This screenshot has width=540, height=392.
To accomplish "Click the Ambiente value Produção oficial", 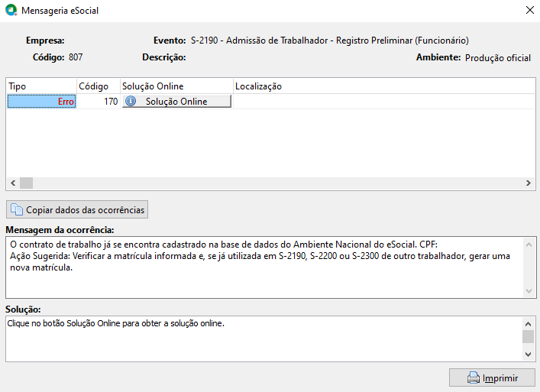I will [x=498, y=58].
